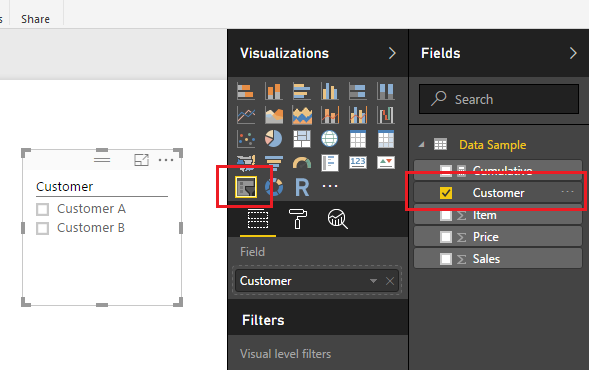Add an R script visual

[302, 187]
